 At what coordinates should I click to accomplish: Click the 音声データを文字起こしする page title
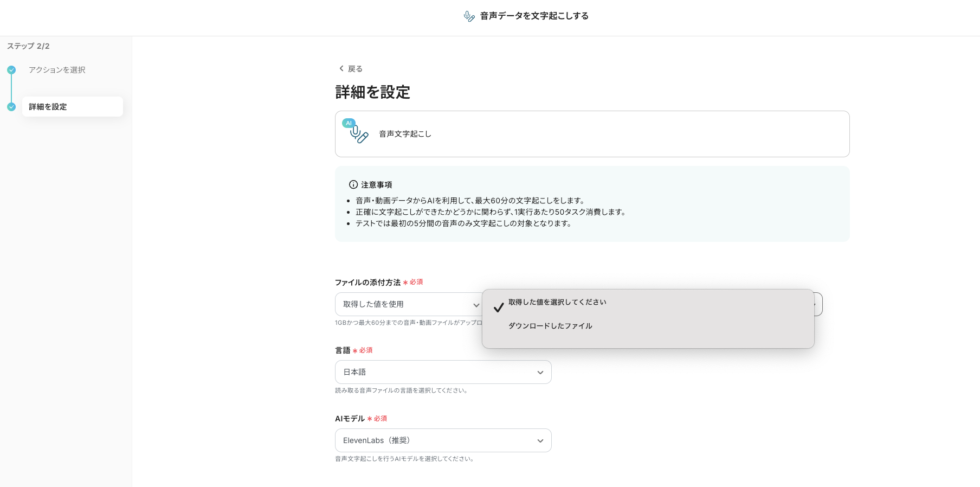534,16
